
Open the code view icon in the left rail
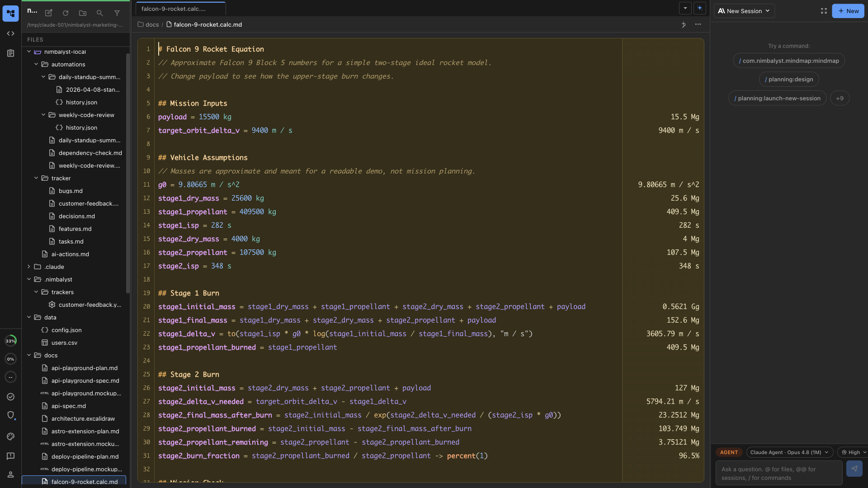click(x=10, y=33)
